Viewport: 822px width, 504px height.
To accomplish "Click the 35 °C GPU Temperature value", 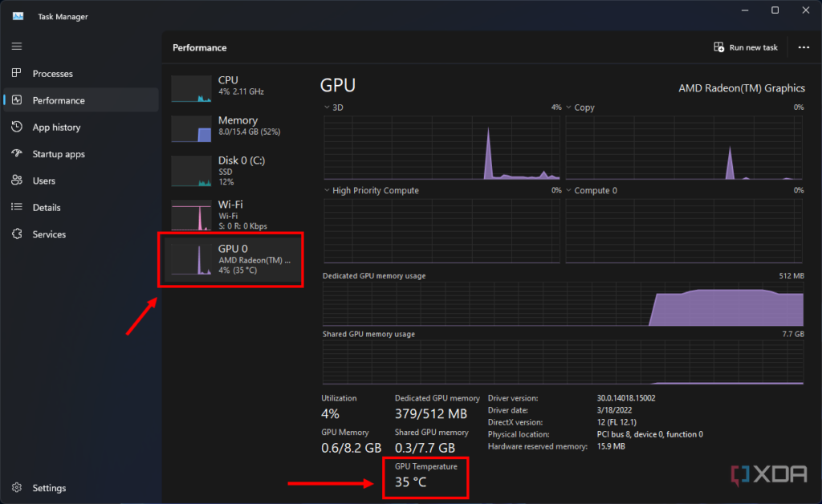I will click(x=411, y=482).
